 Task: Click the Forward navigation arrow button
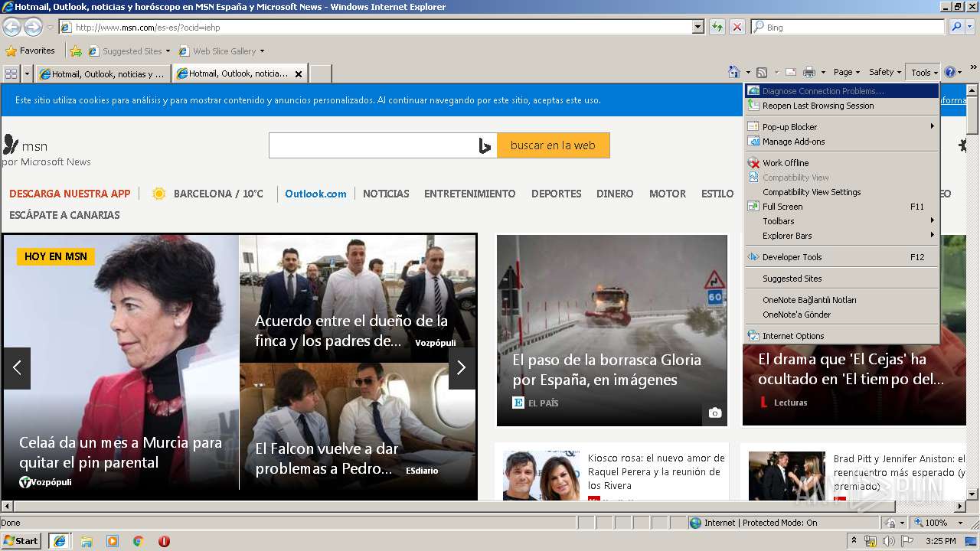tap(33, 27)
